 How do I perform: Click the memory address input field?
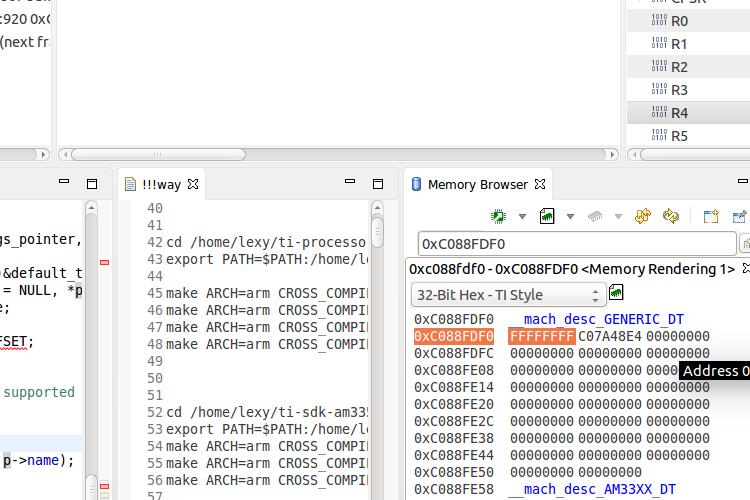click(576, 243)
